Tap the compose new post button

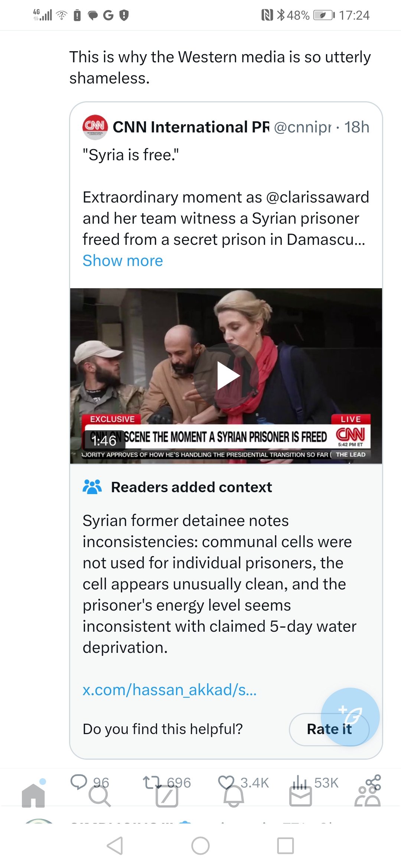click(350, 717)
